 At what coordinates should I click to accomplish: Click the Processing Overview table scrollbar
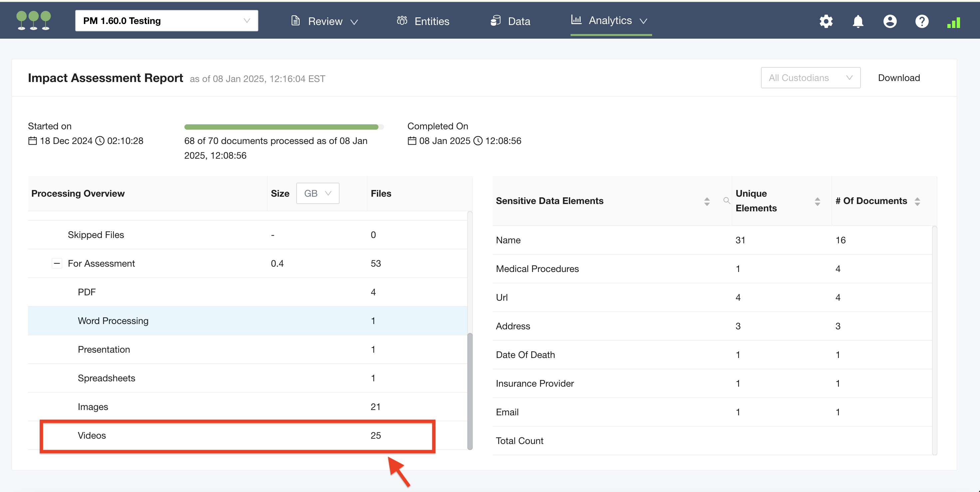tap(470, 391)
